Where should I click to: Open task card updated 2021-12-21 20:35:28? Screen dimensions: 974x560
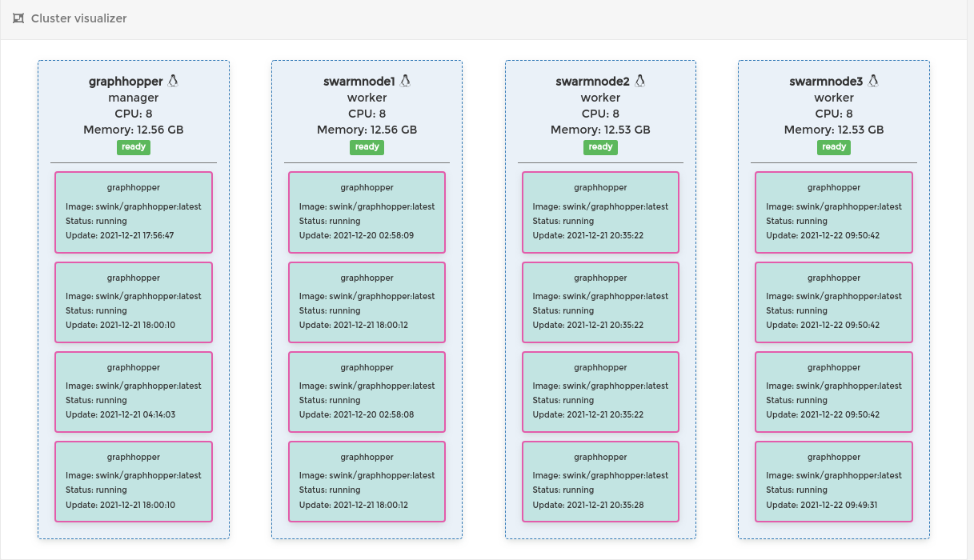pyautogui.click(x=600, y=482)
